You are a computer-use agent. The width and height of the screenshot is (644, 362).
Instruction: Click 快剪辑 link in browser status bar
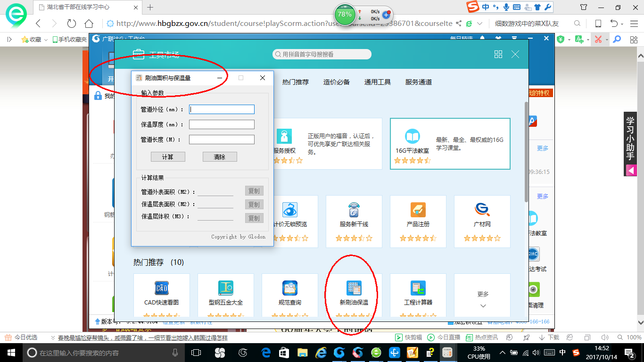click(408, 337)
